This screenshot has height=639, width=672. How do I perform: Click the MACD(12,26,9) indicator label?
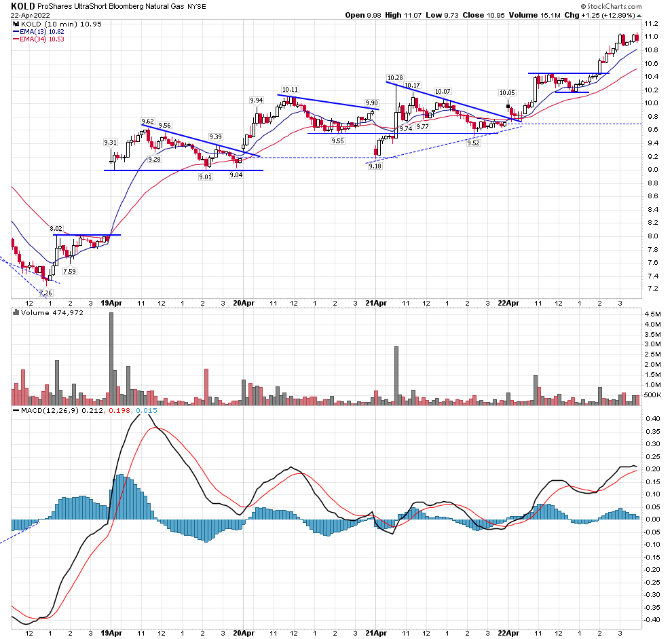[x=50, y=410]
